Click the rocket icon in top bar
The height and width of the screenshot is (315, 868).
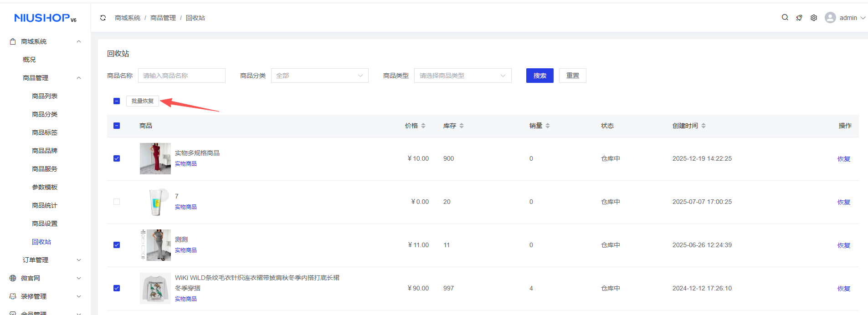(799, 18)
